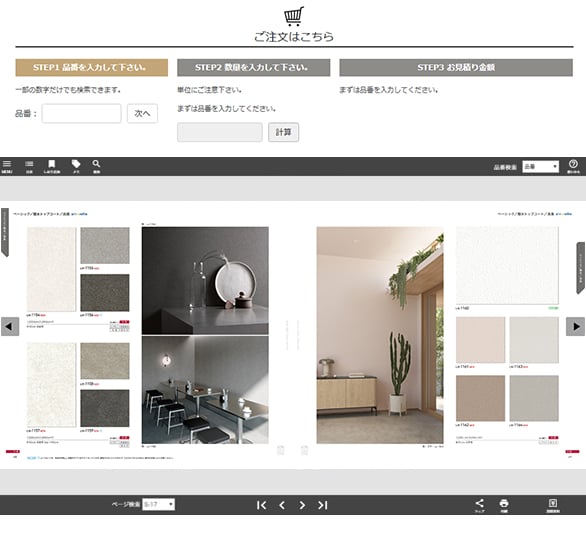Open the bookmark list icon
Viewport: 586px width, 547px height.
[x=52, y=166]
